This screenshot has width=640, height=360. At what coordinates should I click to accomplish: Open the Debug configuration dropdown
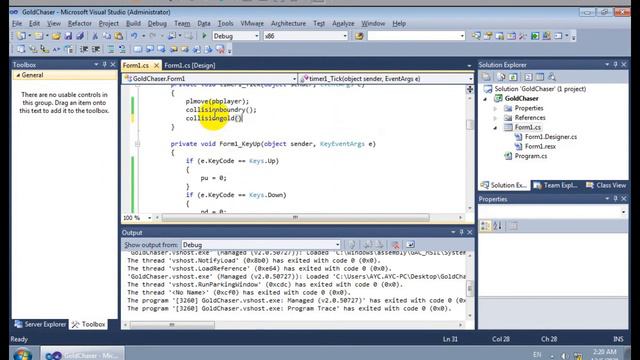click(x=256, y=36)
